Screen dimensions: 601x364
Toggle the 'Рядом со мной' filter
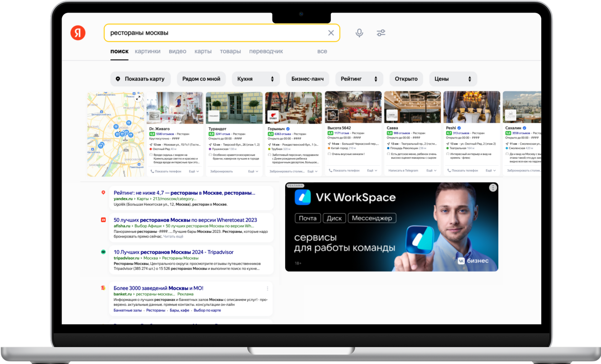[x=201, y=79]
